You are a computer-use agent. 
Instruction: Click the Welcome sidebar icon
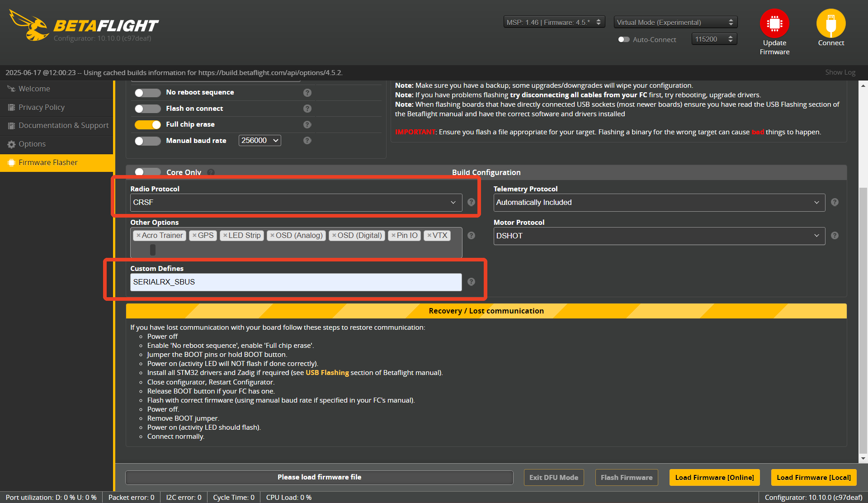(11, 89)
